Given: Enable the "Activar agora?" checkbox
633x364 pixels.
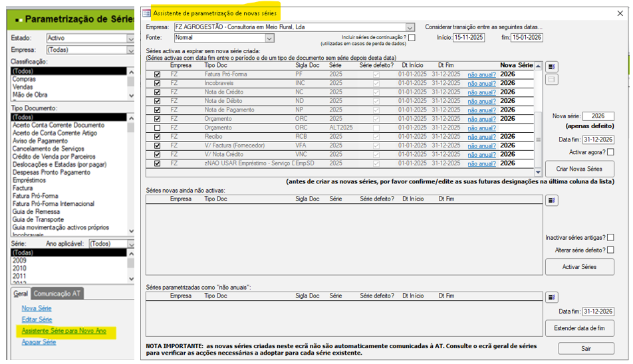Looking at the screenshot, I should pyautogui.click(x=610, y=152).
